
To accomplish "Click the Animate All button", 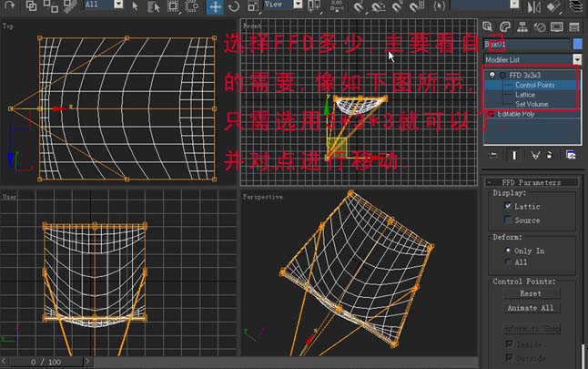I will click(x=531, y=308).
